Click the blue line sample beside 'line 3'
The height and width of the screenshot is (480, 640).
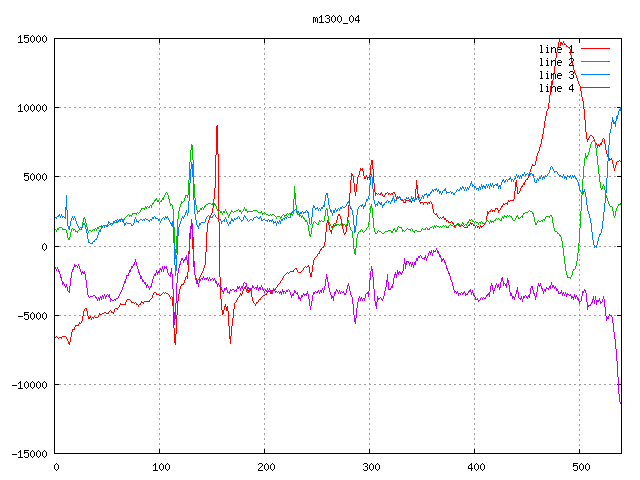point(595,74)
